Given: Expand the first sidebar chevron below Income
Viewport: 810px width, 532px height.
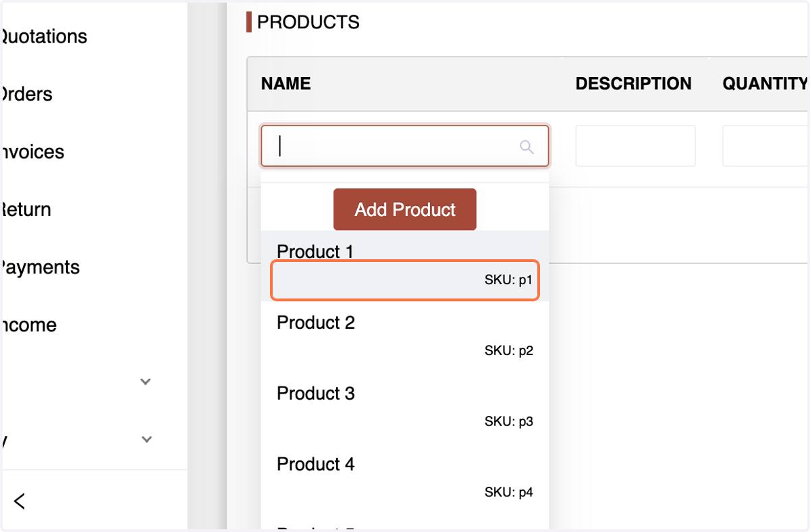Looking at the screenshot, I should (x=145, y=381).
